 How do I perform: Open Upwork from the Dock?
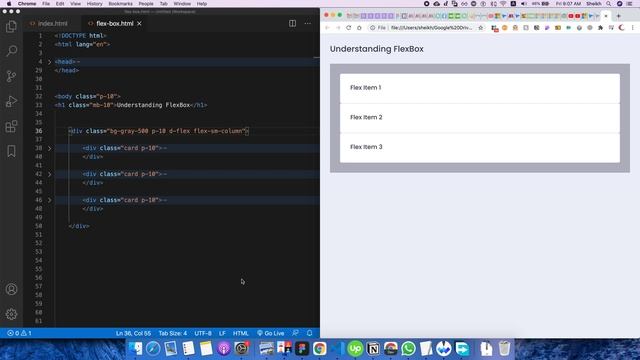coord(355,349)
